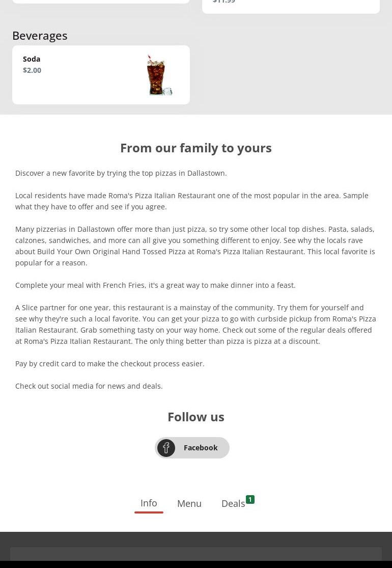Click the "Discover a new favorite" sentence
Image resolution: width=392 pixels, height=568 pixels.
121,173
